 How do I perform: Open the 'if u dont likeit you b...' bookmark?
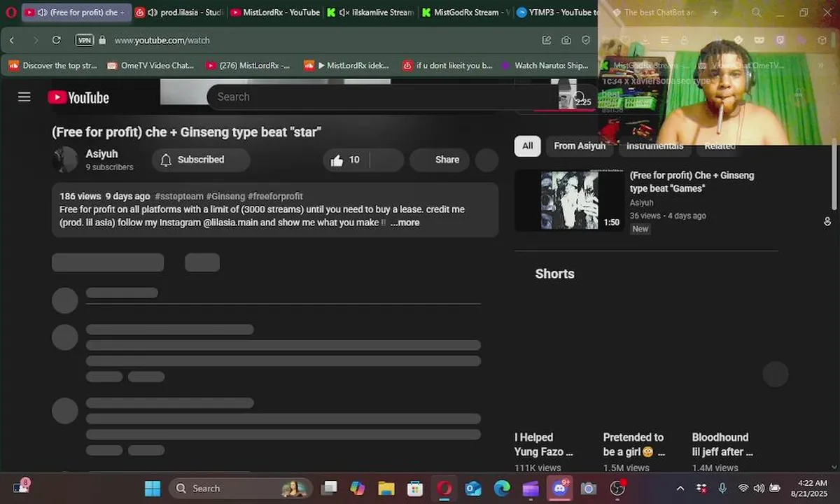tap(448, 65)
